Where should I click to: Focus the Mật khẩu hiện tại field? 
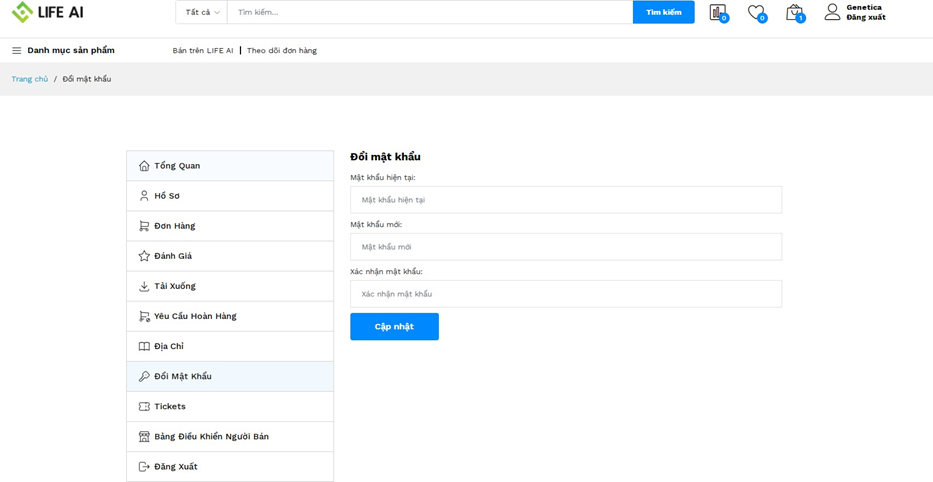pos(565,200)
